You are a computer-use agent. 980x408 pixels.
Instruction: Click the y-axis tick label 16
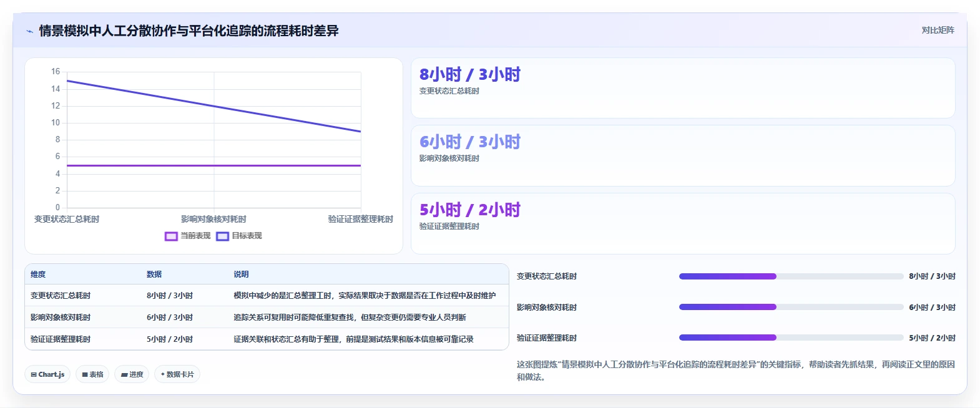56,72
